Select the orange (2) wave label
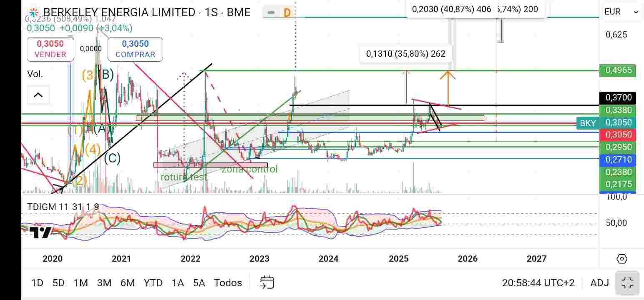Viewport: 644px width, 300px height. tap(79, 181)
